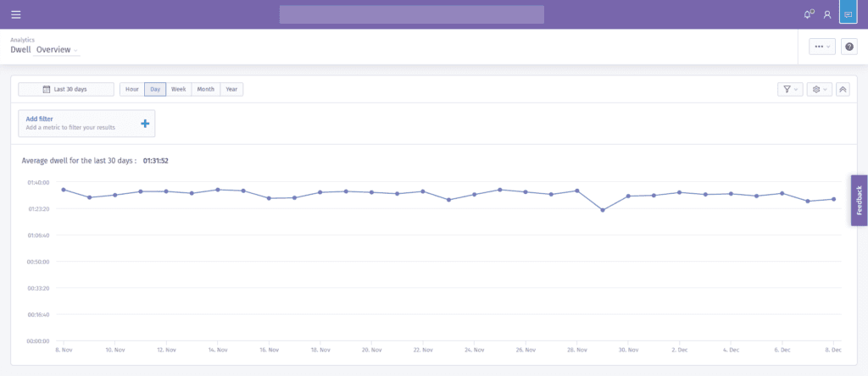Click the search bar at top
868x376 pixels.
click(411, 14)
